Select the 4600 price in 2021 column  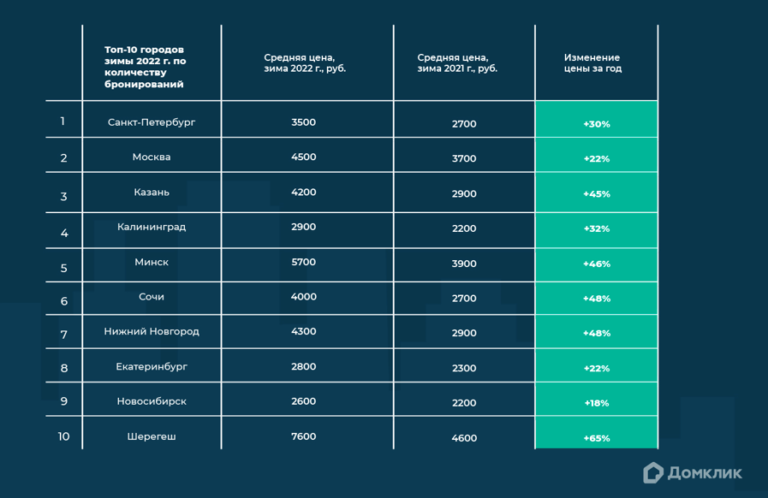pos(464,437)
